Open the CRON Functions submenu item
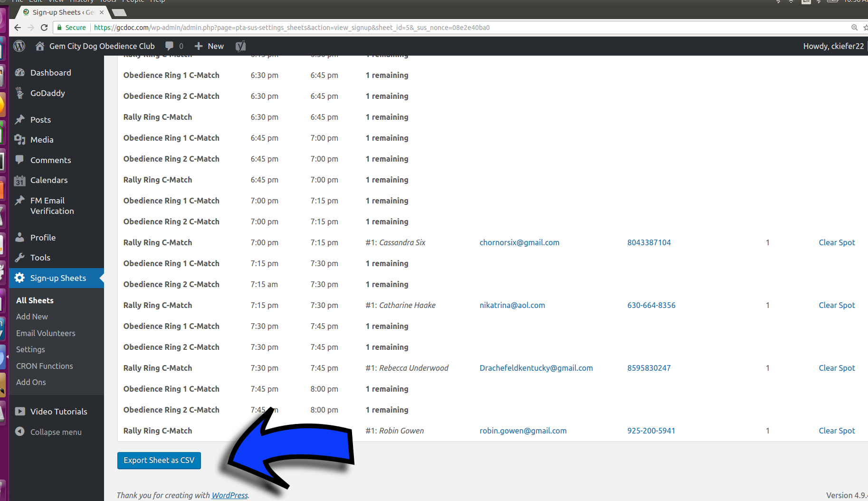Image resolution: width=868 pixels, height=501 pixels. pos(45,366)
